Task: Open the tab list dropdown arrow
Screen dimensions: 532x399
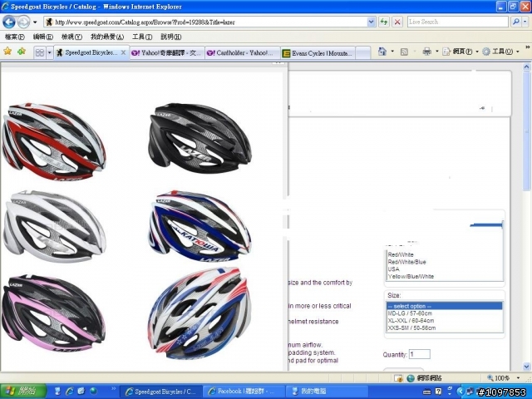Action: tap(50, 53)
